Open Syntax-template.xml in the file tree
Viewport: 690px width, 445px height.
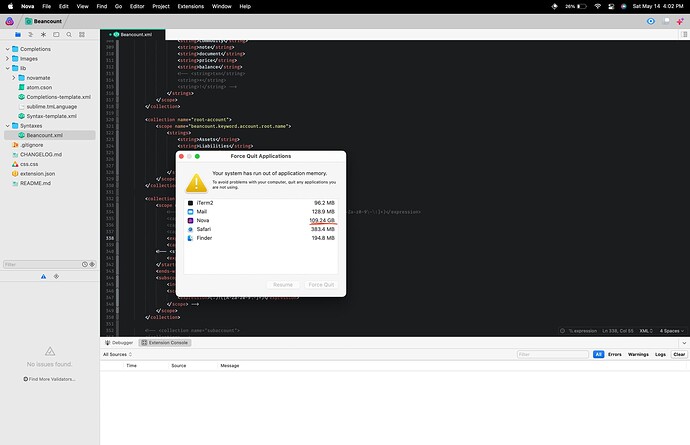pos(51,116)
